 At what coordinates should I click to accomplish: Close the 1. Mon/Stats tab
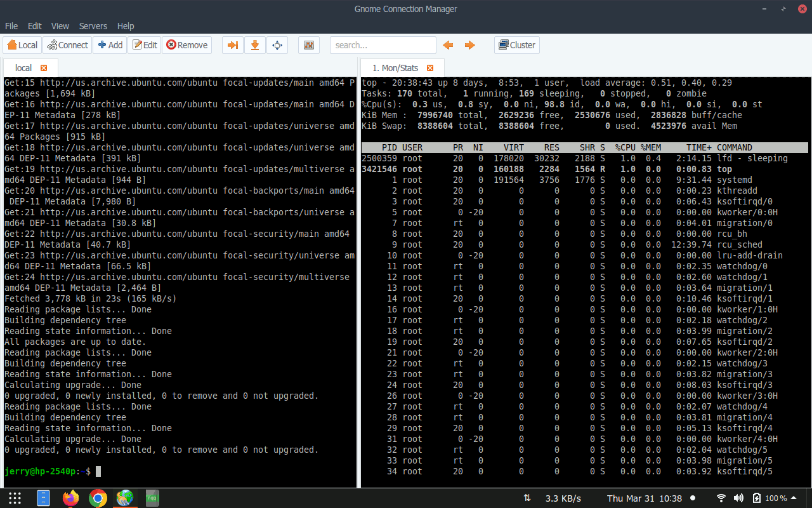(430, 68)
